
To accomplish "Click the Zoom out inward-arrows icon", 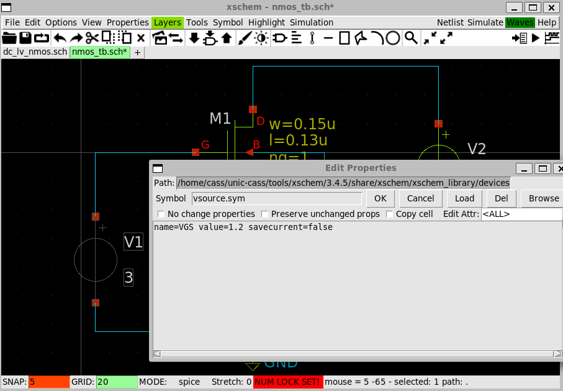I will (x=430, y=38).
